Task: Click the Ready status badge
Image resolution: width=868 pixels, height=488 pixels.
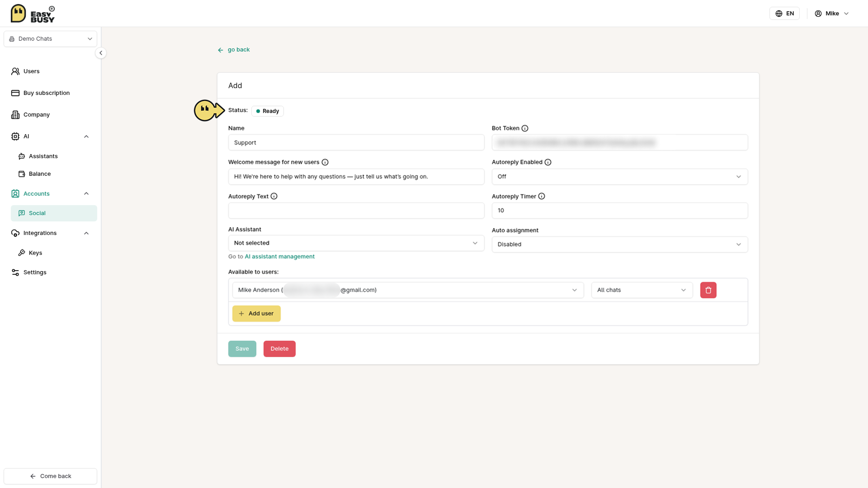Action: coord(267,111)
